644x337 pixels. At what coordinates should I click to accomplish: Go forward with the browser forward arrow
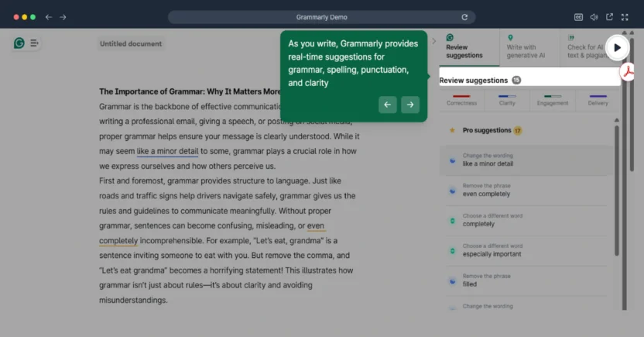[x=63, y=17]
